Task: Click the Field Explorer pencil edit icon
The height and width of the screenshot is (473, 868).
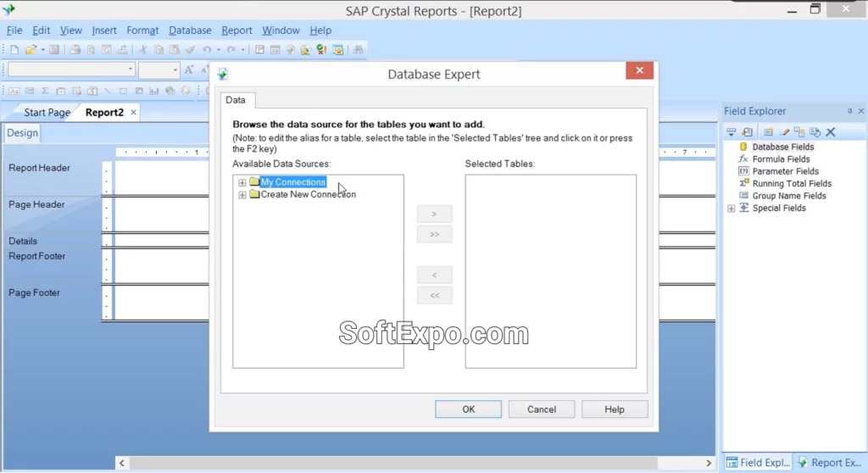Action: (x=784, y=132)
